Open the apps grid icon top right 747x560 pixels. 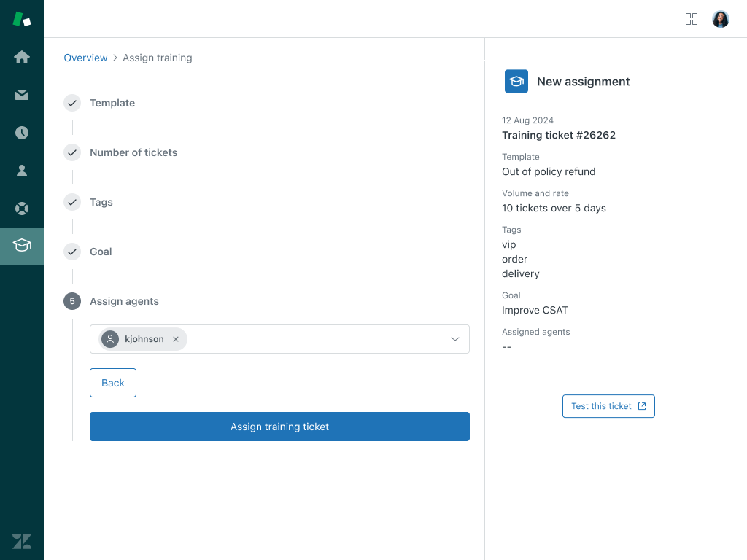coord(691,19)
